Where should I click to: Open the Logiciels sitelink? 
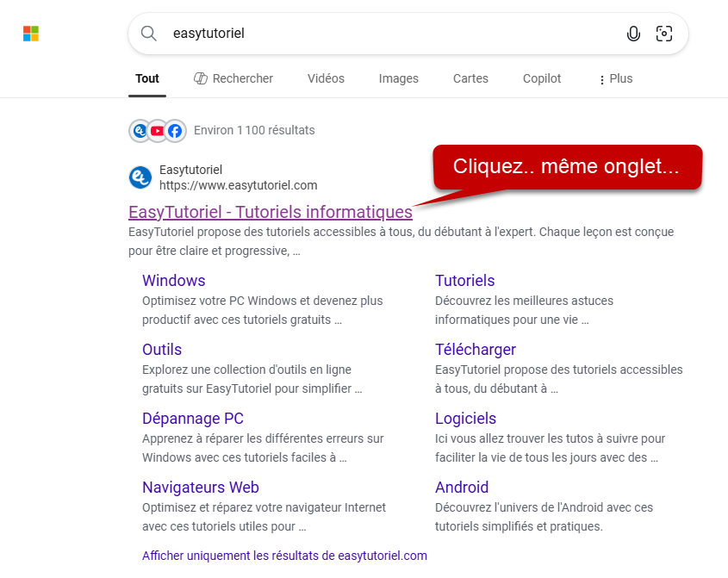[x=466, y=419]
